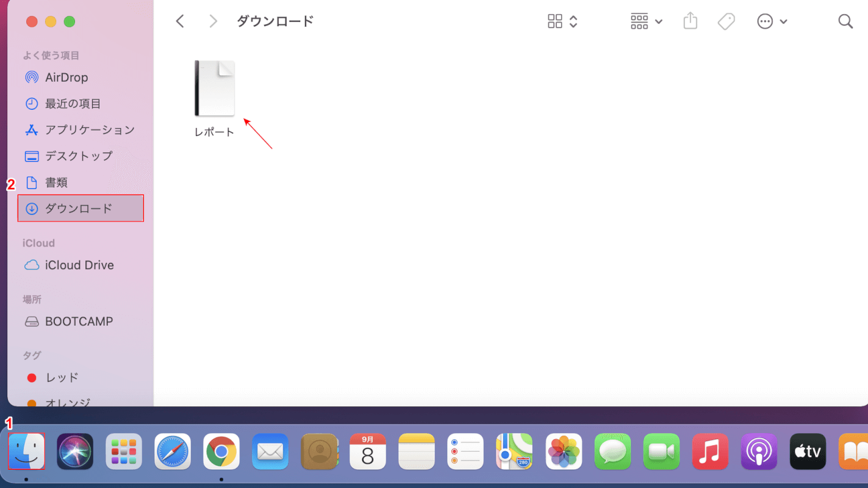This screenshot has width=868, height=488.
Task: Open Reminders app in Dock
Action: [x=465, y=451]
